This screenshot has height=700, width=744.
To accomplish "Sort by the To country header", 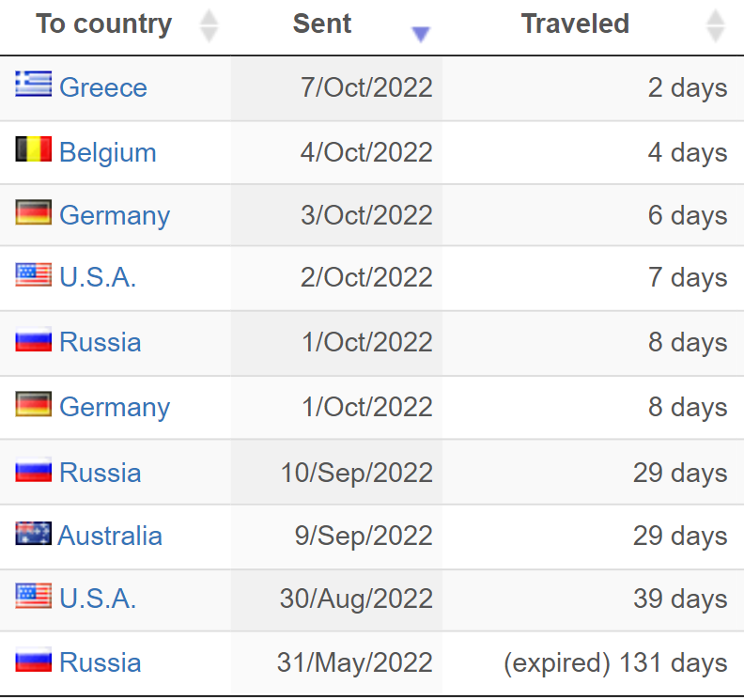I will 104,23.
